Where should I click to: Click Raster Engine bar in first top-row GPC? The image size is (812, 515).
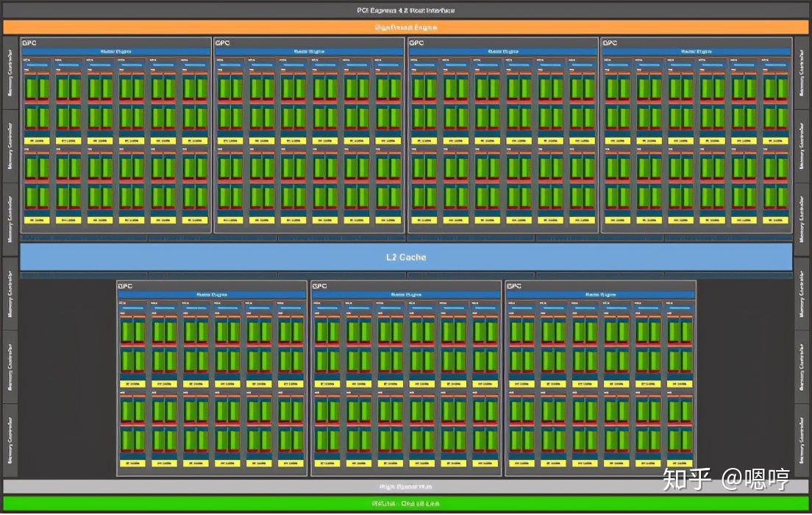[115, 51]
